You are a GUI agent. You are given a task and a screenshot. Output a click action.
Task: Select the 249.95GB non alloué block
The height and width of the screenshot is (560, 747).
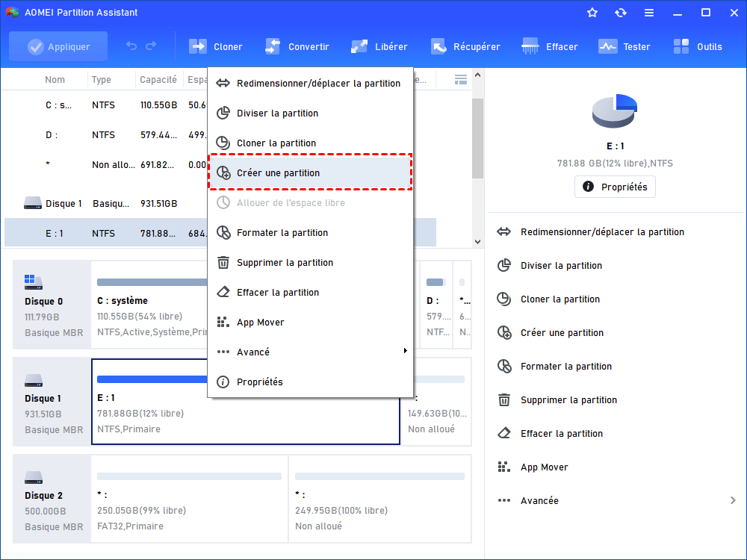pyautogui.click(x=380, y=499)
